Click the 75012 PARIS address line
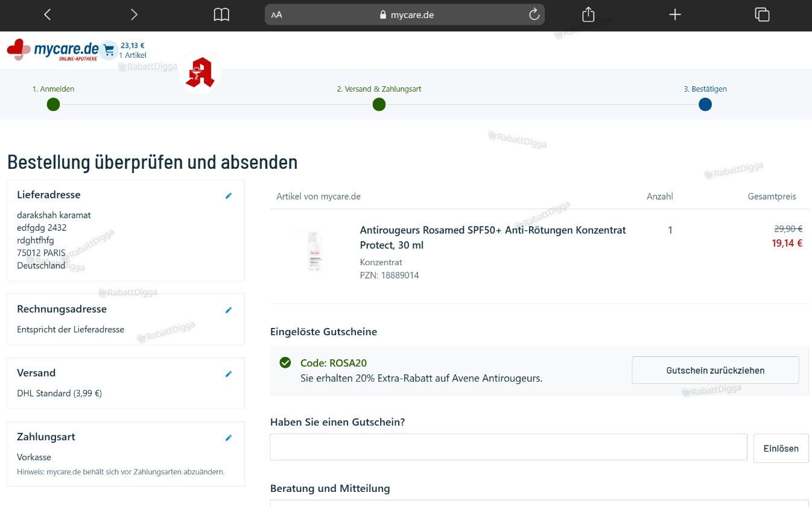The height and width of the screenshot is (507, 812). tap(41, 253)
